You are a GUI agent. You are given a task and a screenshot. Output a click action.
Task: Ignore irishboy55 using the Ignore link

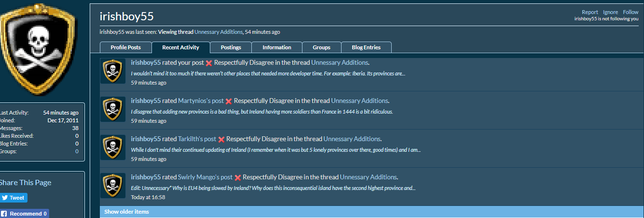coord(610,12)
